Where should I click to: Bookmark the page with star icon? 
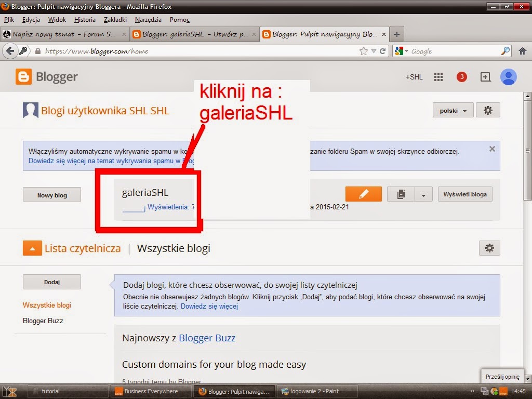tap(363, 51)
